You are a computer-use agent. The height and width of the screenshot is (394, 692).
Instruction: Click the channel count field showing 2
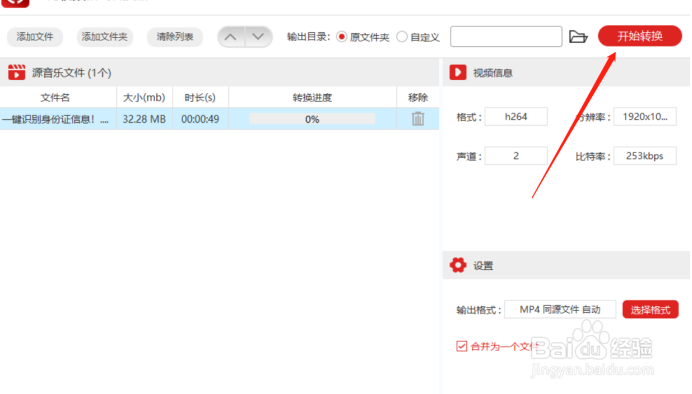coord(516,156)
